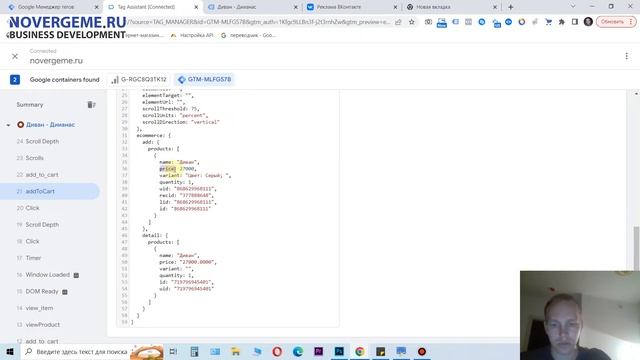Select the GTM-MLFG578 container
640x360 pixels.
point(205,80)
